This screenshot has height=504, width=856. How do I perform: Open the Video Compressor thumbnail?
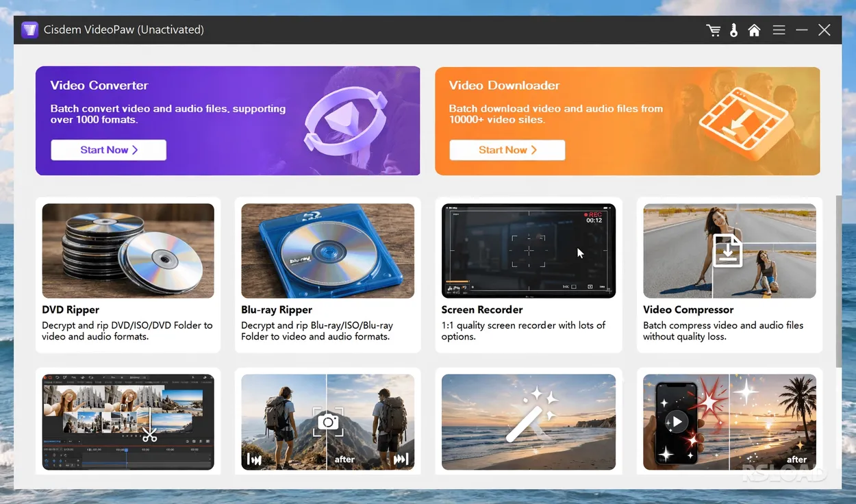click(729, 251)
